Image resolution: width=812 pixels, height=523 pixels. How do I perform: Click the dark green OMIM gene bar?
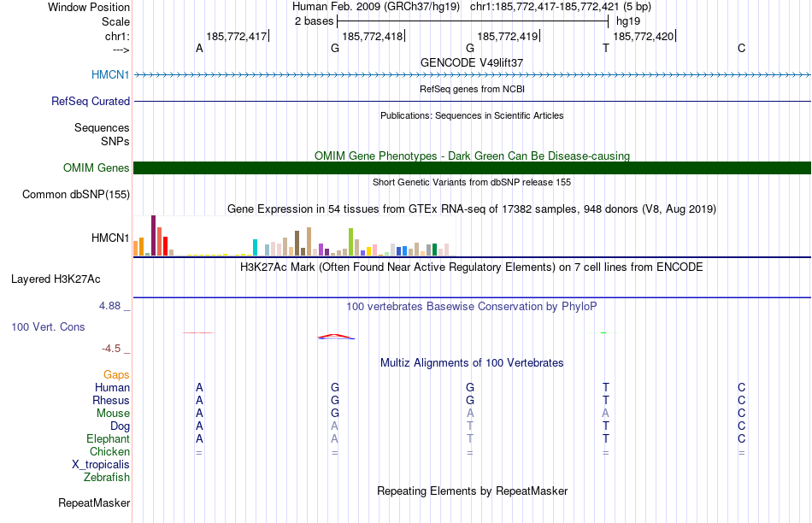tap(472, 167)
